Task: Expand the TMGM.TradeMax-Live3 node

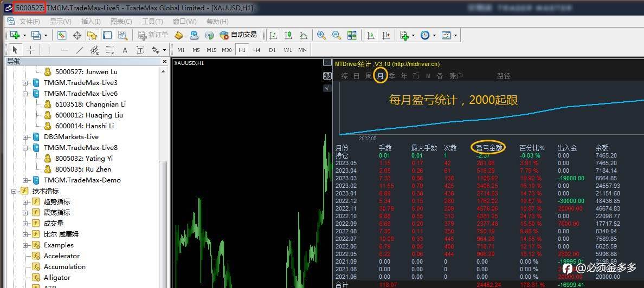Action: pos(25,82)
